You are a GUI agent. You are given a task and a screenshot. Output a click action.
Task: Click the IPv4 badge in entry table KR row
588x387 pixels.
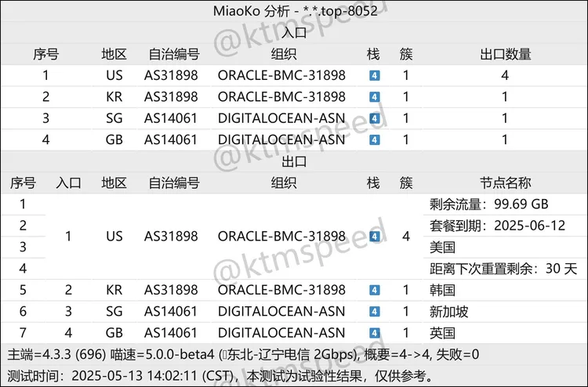click(x=374, y=97)
